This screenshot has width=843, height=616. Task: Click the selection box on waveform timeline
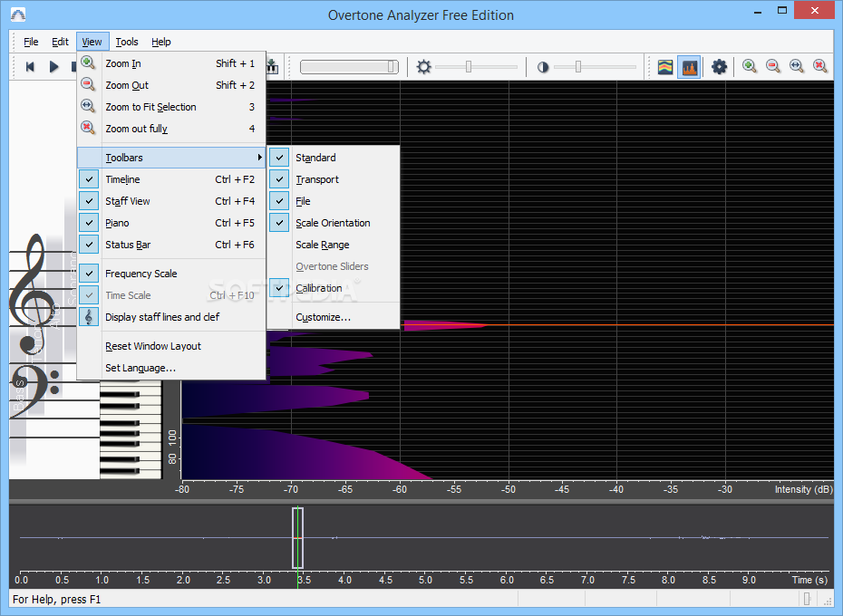[298, 538]
